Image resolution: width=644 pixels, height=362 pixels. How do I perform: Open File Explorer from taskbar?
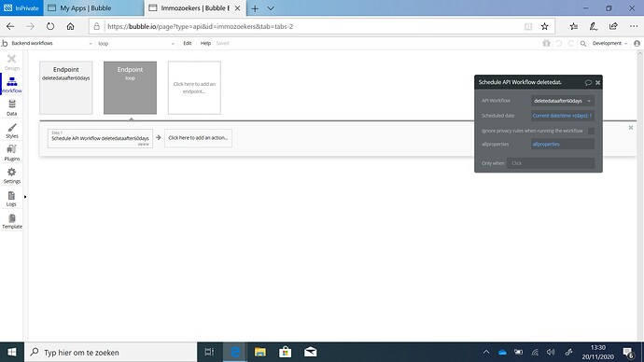[260, 352]
